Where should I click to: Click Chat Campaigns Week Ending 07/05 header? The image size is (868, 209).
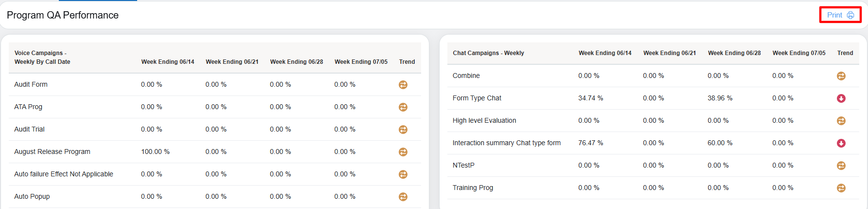click(x=799, y=53)
